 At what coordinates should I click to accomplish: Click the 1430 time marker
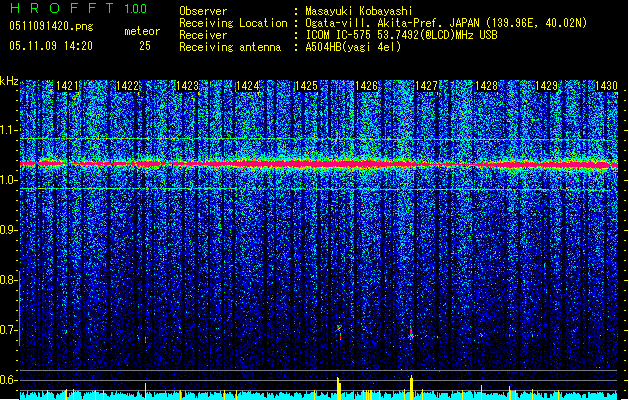click(606, 86)
